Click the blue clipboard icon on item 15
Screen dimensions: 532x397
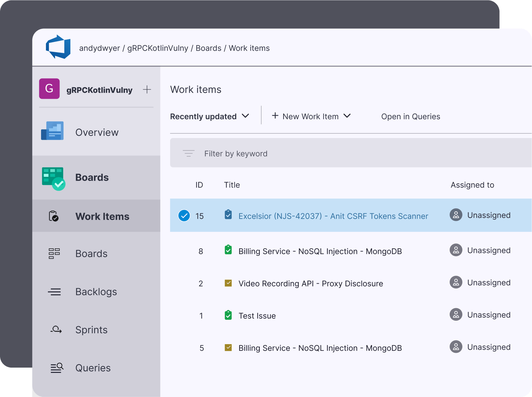pos(228,214)
